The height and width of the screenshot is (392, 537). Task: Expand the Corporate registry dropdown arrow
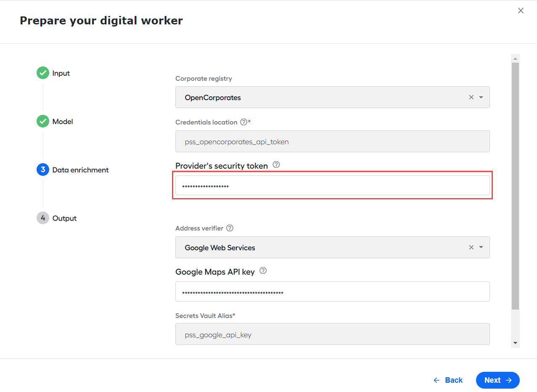point(481,97)
